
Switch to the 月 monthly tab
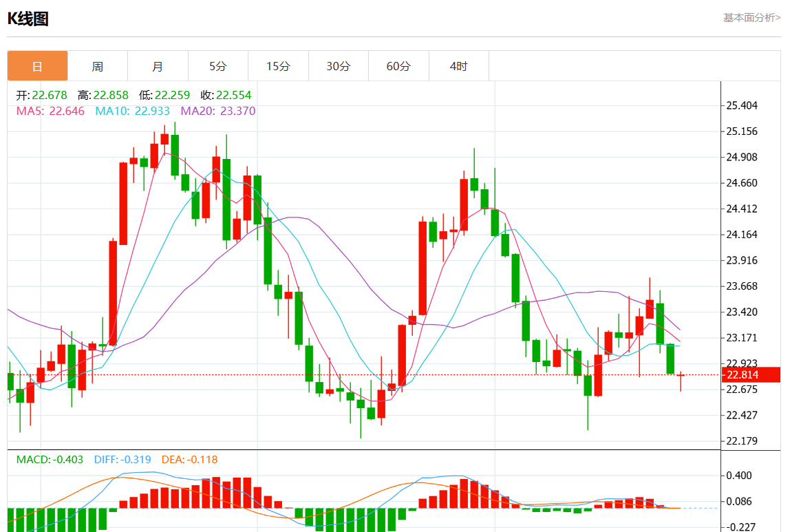tap(158, 66)
